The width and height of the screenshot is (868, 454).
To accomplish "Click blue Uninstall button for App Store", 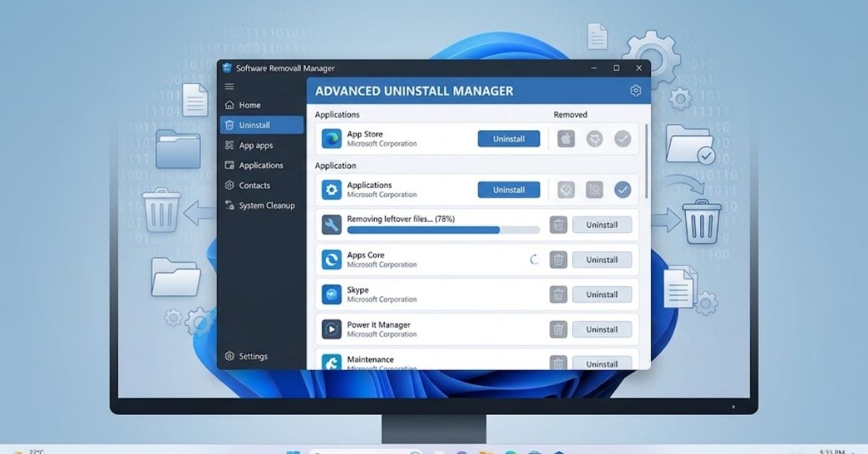I will (509, 139).
